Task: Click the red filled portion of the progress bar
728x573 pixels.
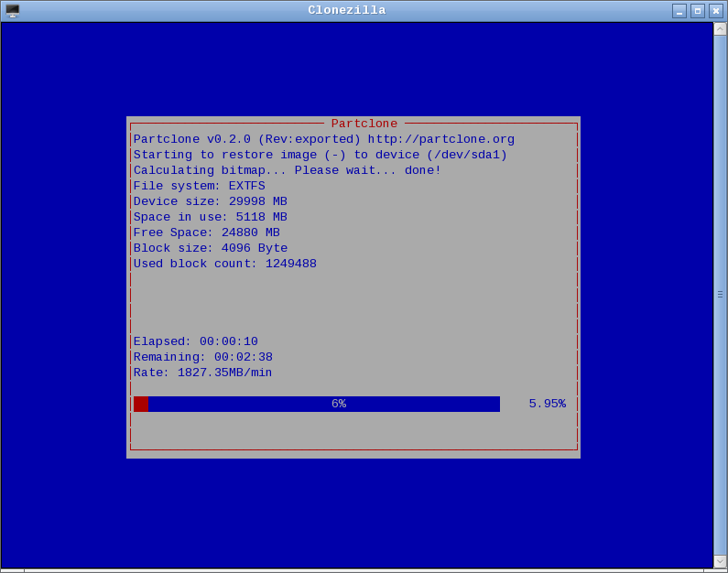Action: tap(141, 404)
